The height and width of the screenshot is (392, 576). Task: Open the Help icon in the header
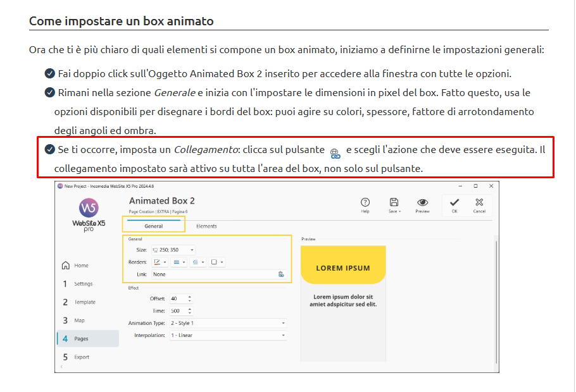click(x=365, y=202)
